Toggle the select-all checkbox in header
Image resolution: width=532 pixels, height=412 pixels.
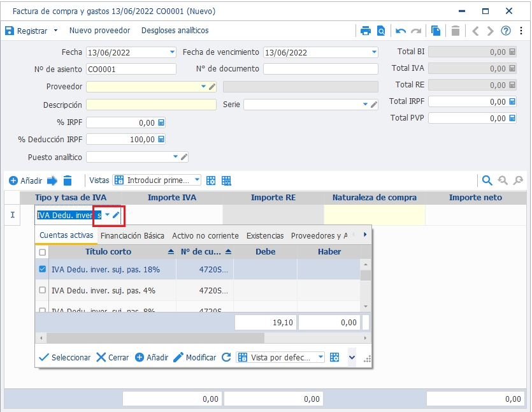pos(43,252)
